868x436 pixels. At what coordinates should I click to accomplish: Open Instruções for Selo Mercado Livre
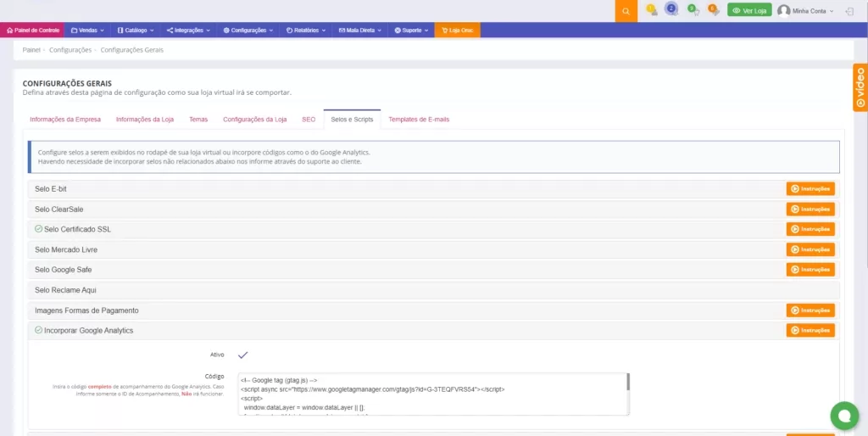[x=810, y=250]
